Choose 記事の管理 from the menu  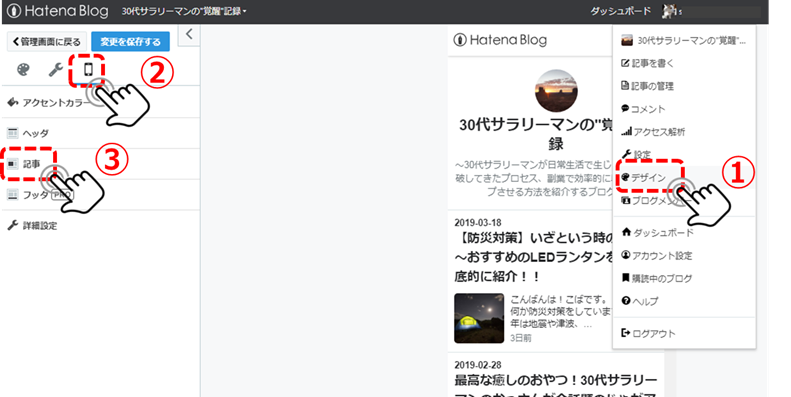(x=684, y=86)
